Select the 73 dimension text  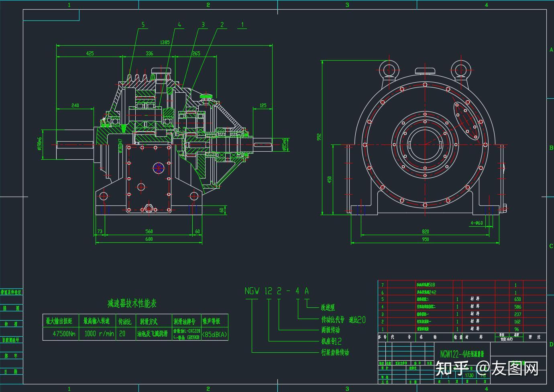100,232
